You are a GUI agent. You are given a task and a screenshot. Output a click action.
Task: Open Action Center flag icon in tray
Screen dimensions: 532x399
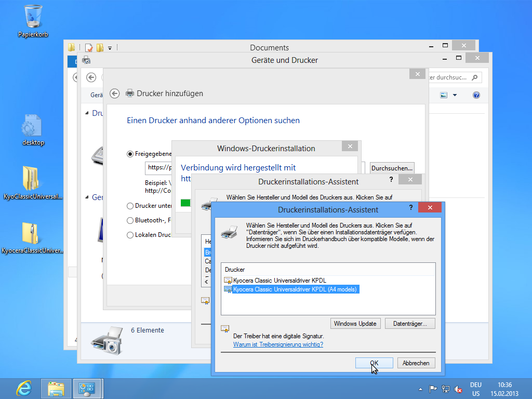[433, 389]
